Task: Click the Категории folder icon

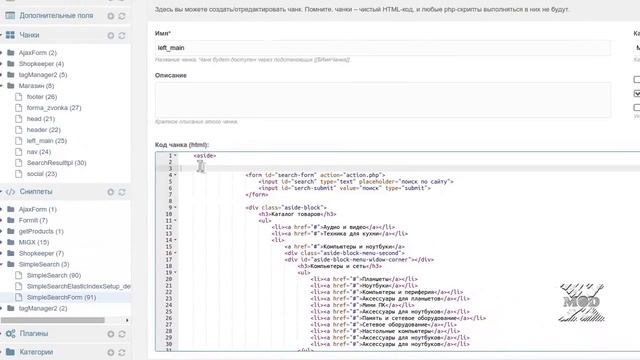Action: 10,352
